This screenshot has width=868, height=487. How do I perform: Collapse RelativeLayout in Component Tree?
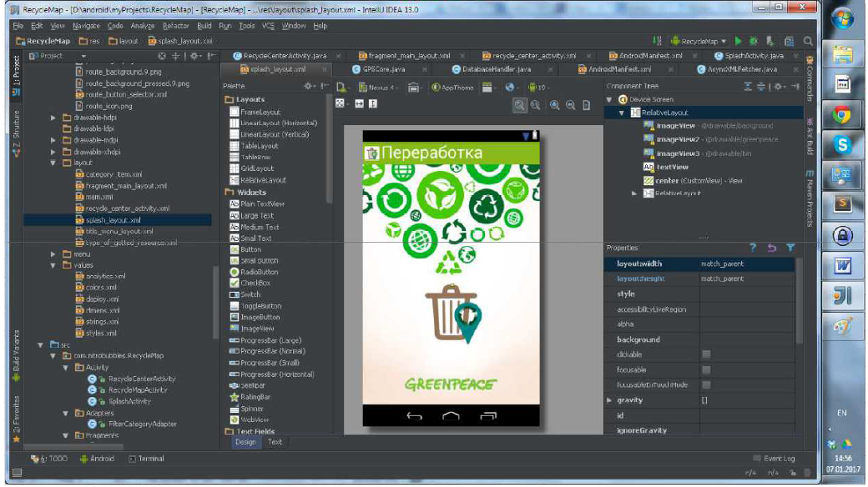[x=622, y=113]
